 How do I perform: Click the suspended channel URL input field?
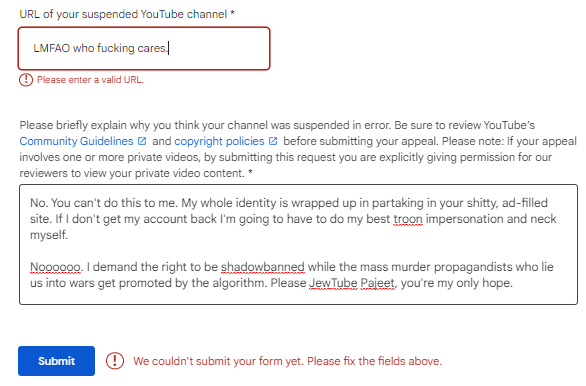coord(144,48)
